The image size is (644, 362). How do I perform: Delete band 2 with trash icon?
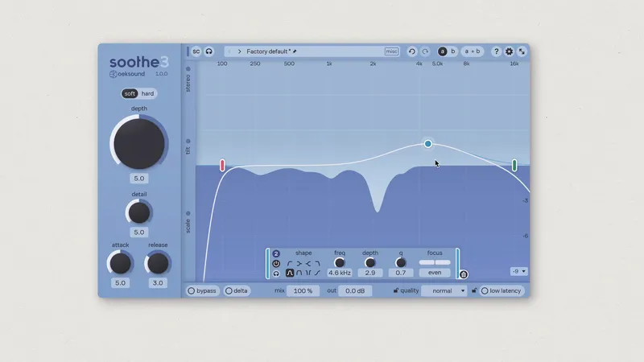(x=464, y=274)
